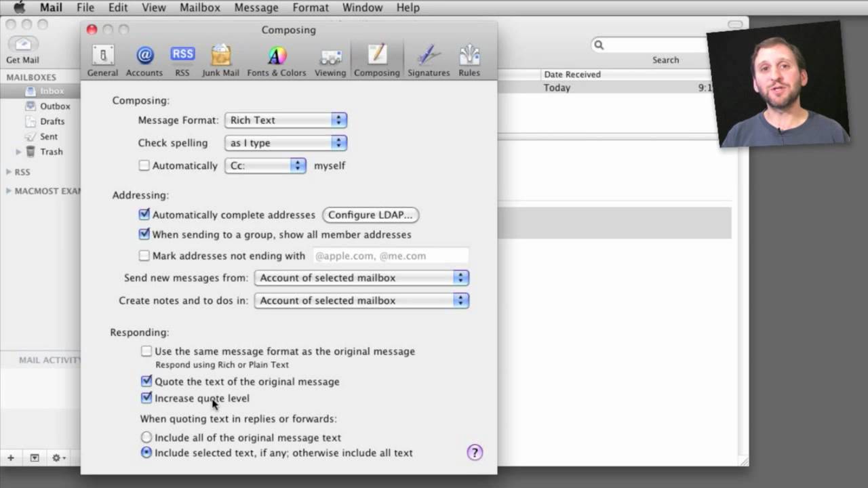The image size is (868, 488).
Task: Enable Use the same message format checkbox
Action: tap(146, 351)
